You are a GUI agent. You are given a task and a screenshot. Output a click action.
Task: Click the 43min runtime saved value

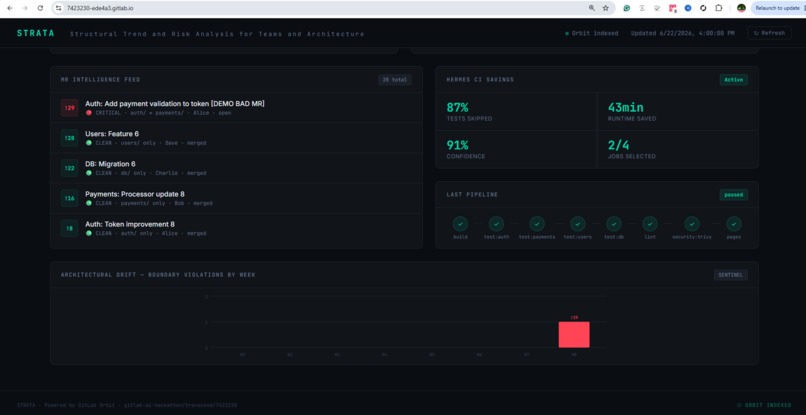[x=626, y=107]
